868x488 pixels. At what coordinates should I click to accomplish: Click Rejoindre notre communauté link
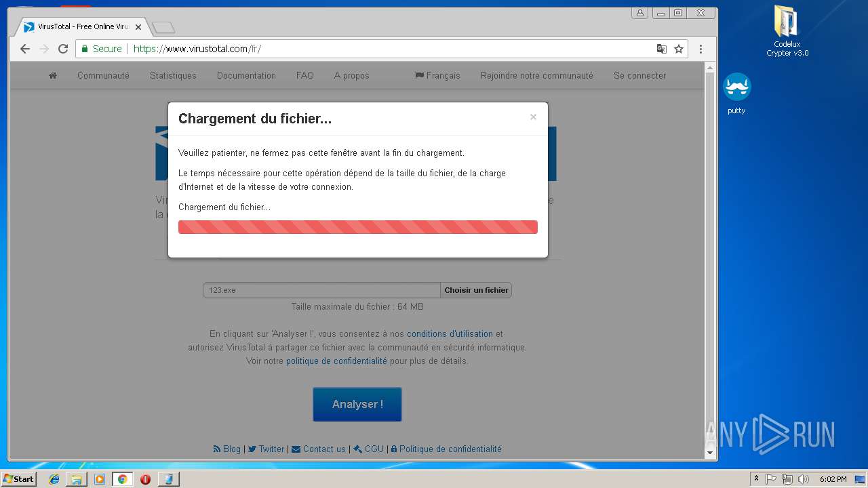pyautogui.click(x=537, y=76)
